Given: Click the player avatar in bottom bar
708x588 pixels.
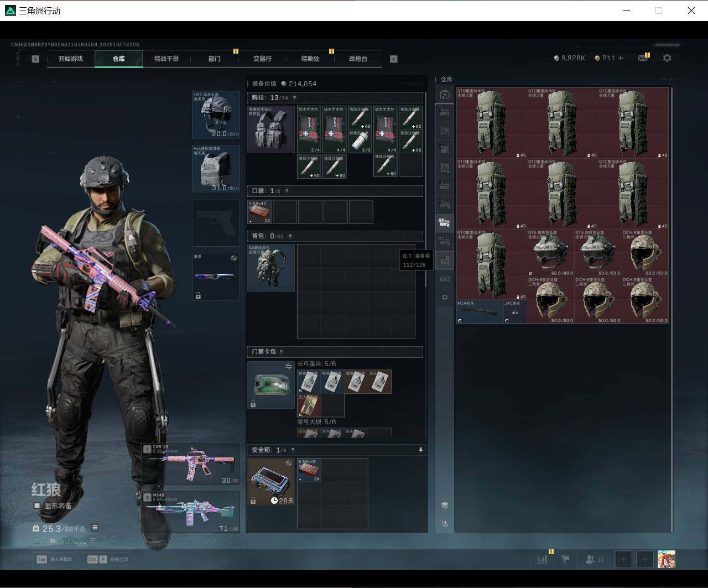Looking at the screenshot, I should point(667,559).
